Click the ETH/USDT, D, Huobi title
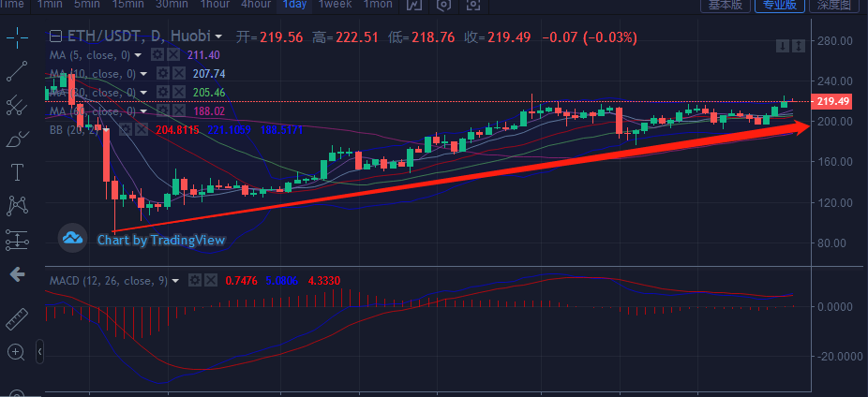Image resolution: width=868 pixels, height=397 pixels. [139, 37]
